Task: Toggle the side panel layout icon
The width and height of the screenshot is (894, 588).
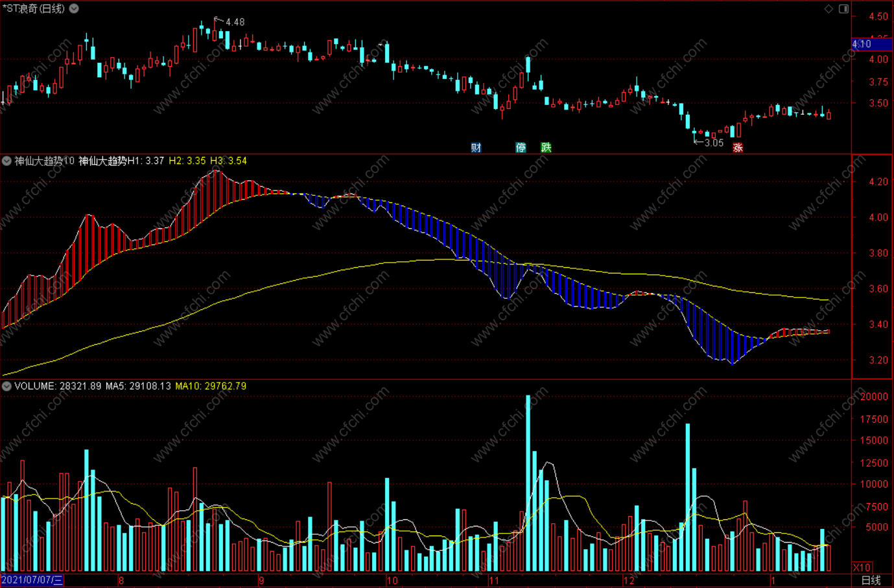Action: [x=843, y=8]
